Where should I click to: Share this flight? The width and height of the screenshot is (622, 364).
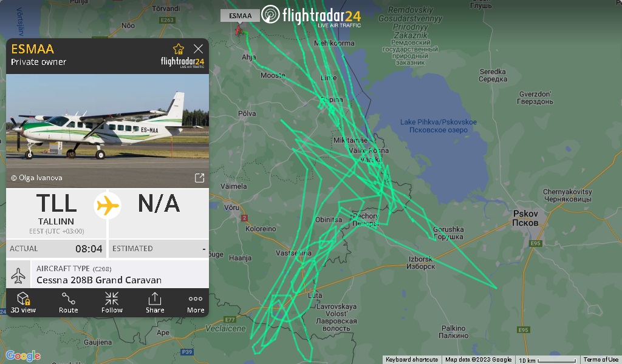[155, 303]
